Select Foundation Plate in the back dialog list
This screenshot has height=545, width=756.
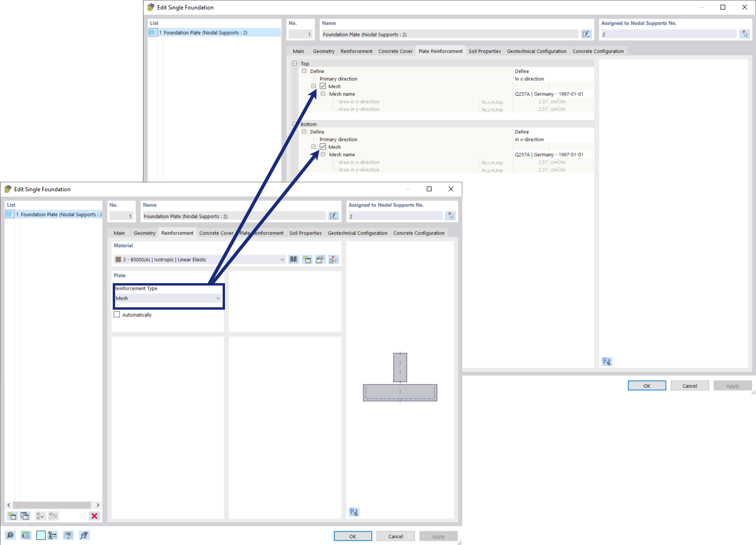point(215,33)
